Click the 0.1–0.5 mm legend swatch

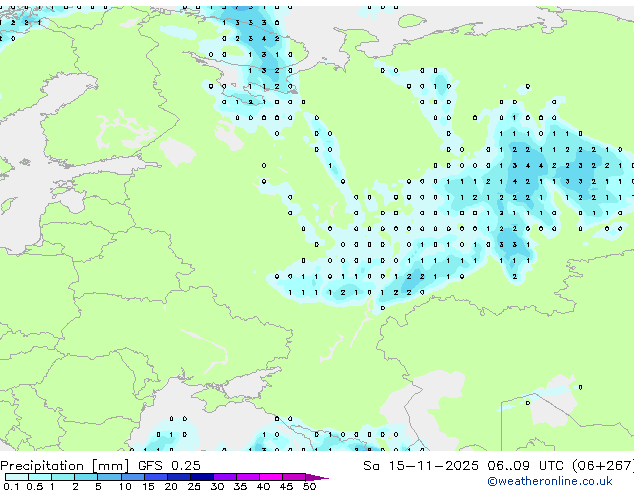(17, 477)
